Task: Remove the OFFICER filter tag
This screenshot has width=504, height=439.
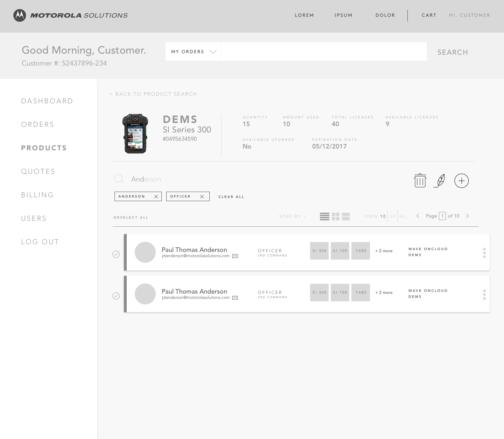Action: (x=202, y=197)
